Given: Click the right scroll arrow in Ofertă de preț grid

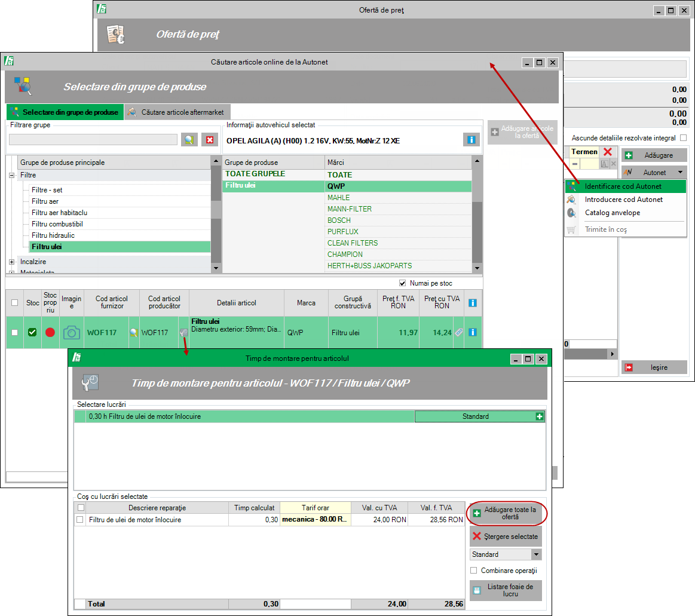Looking at the screenshot, I should (612, 354).
